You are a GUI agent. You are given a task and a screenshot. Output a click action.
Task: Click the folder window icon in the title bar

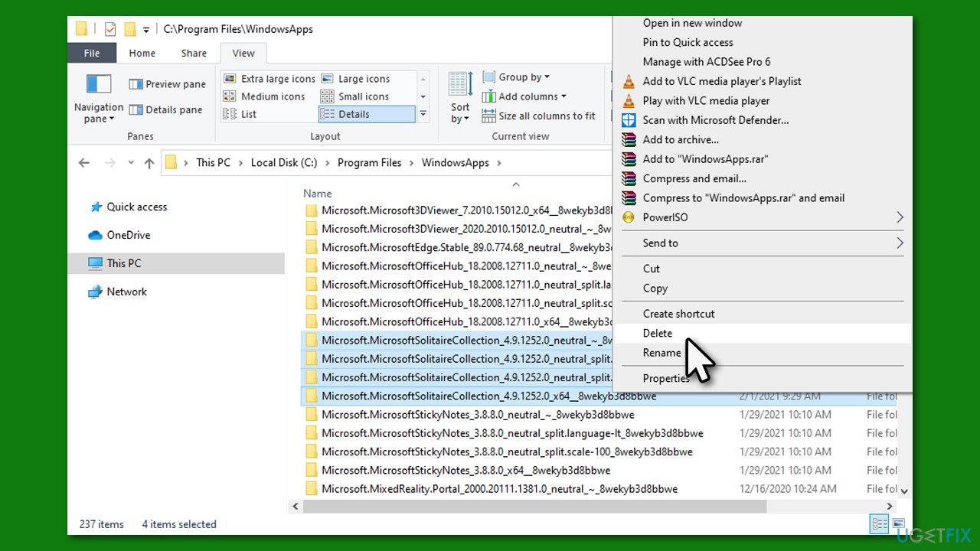click(82, 29)
